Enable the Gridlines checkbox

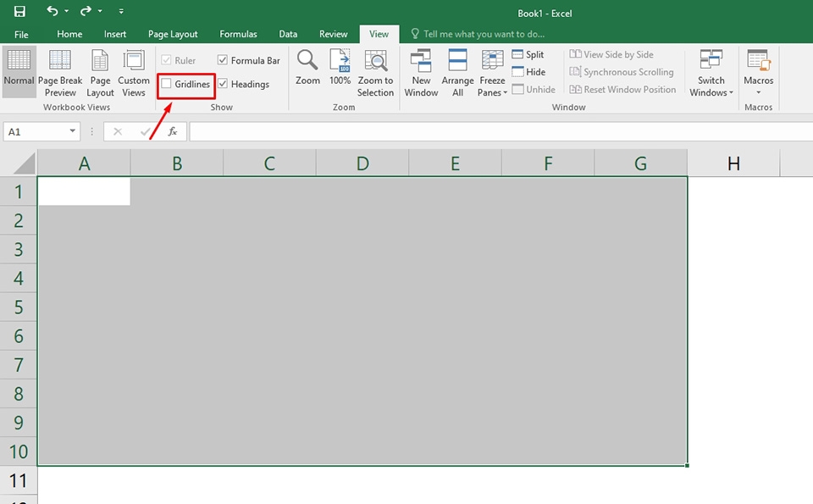[x=166, y=84]
